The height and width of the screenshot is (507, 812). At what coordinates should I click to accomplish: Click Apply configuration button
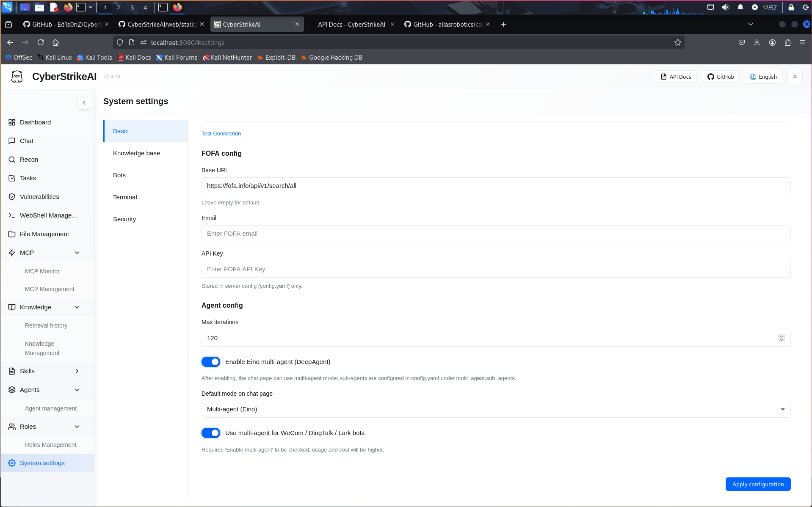(758, 484)
